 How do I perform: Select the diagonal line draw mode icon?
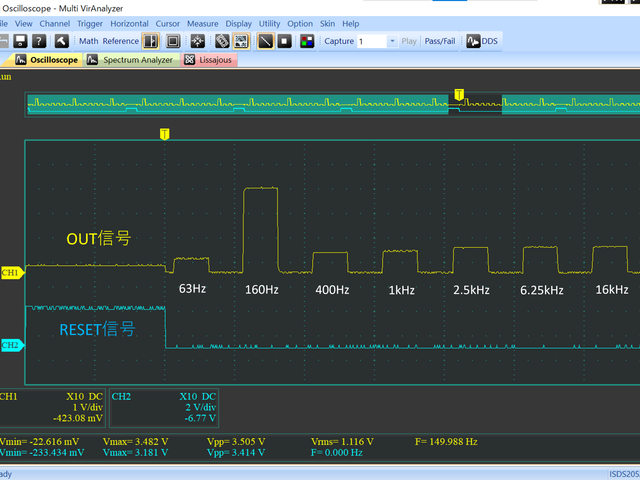[265, 41]
